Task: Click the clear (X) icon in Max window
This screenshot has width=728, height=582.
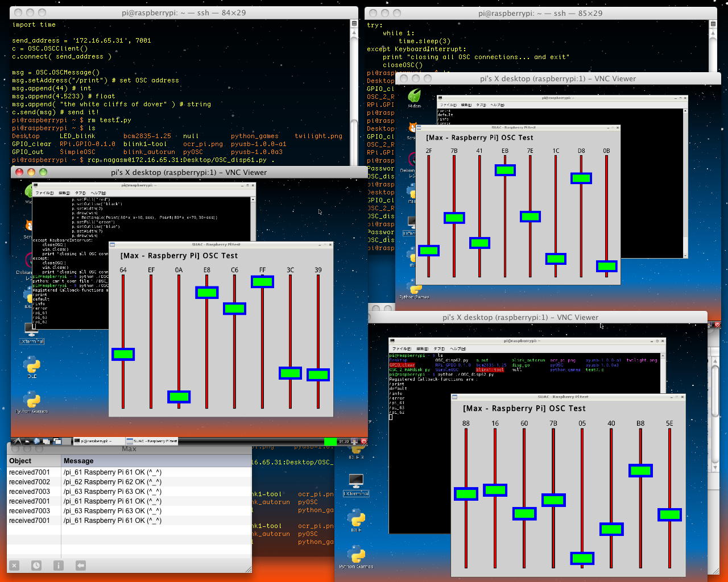Action: pyautogui.click(x=14, y=566)
